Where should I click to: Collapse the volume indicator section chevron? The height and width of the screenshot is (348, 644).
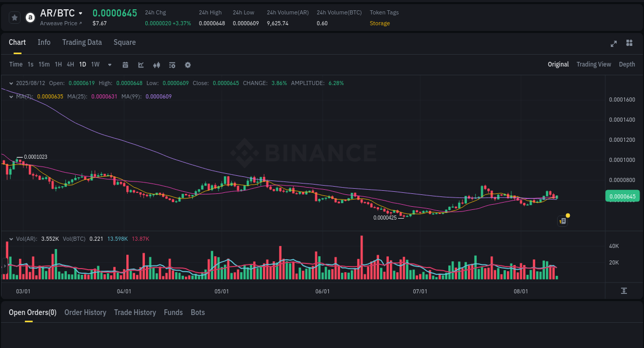pyautogui.click(x=10, y=238)
